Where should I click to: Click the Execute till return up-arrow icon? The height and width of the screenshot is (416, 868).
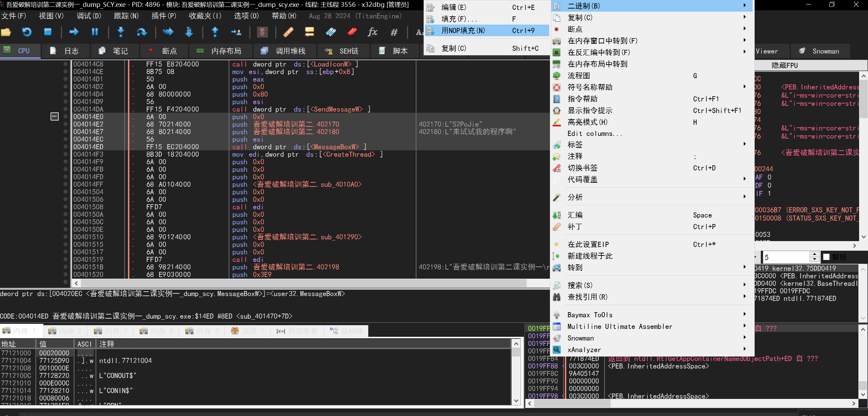pos(215,32)
